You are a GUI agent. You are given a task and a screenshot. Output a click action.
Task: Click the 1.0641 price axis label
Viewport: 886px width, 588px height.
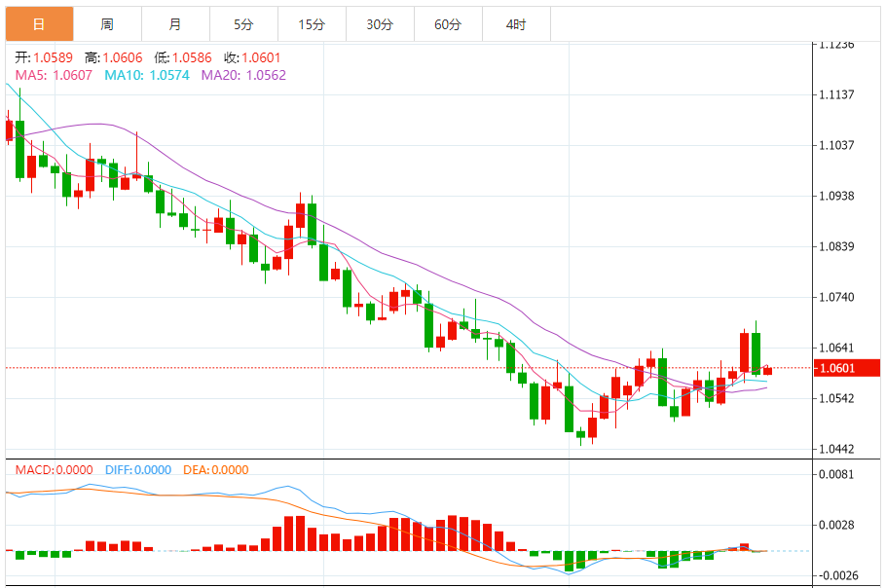pos(837,348)
